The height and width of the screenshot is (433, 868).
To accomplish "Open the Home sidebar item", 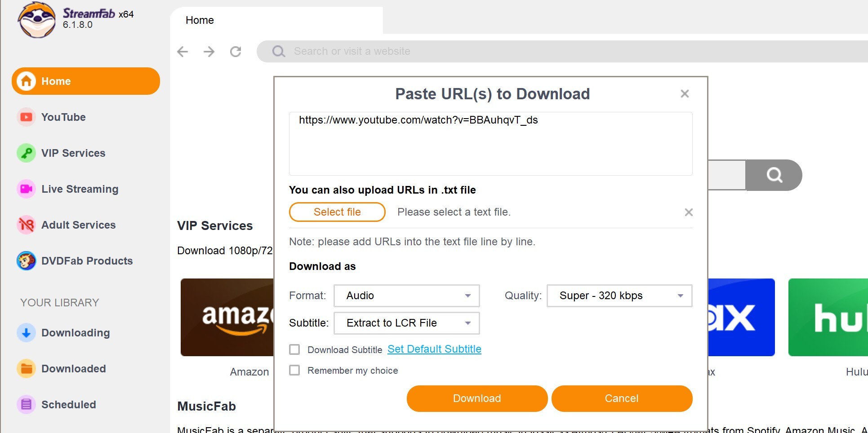I will [x=86, y=81].
